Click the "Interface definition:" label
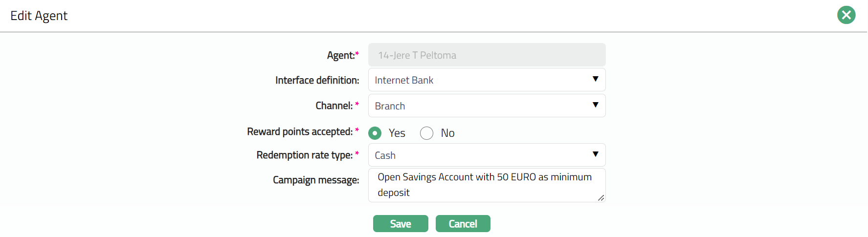This screenshot has width=868, height=237. coord(317,80)
